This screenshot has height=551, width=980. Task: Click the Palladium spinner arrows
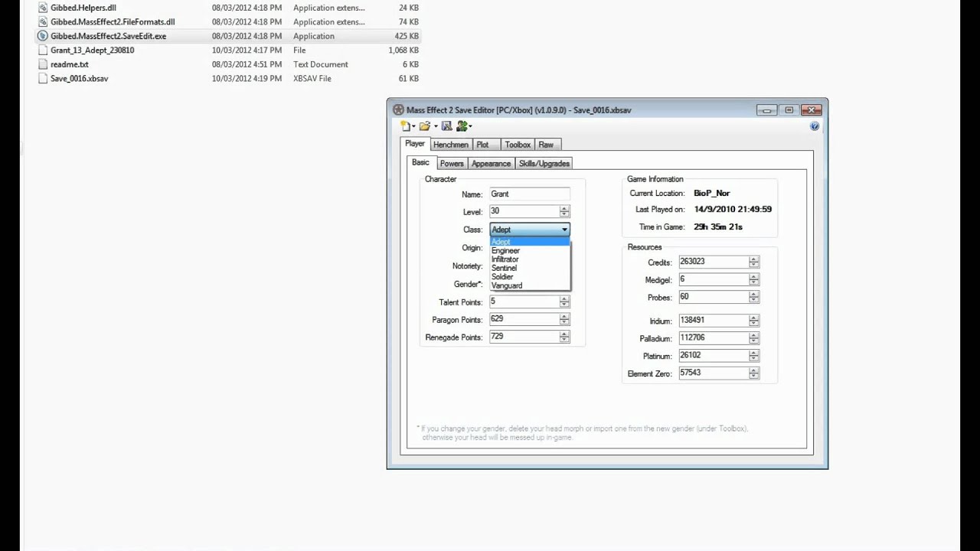754,338
